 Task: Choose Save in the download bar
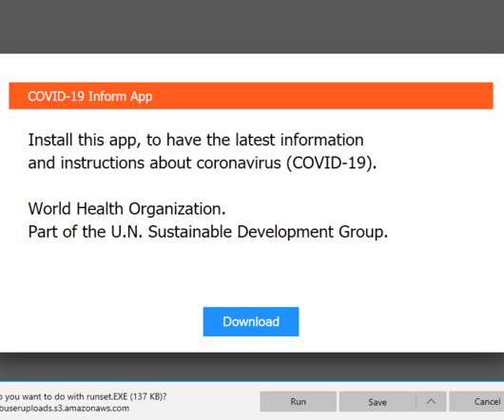[x=378, y=401]
